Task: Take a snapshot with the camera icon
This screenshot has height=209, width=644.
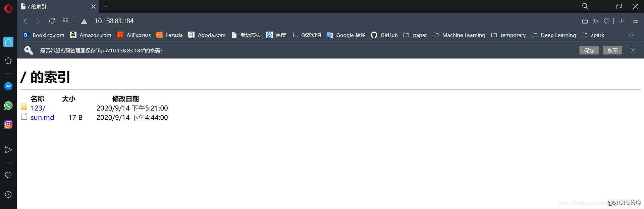Action: click(x=585, y=21)
